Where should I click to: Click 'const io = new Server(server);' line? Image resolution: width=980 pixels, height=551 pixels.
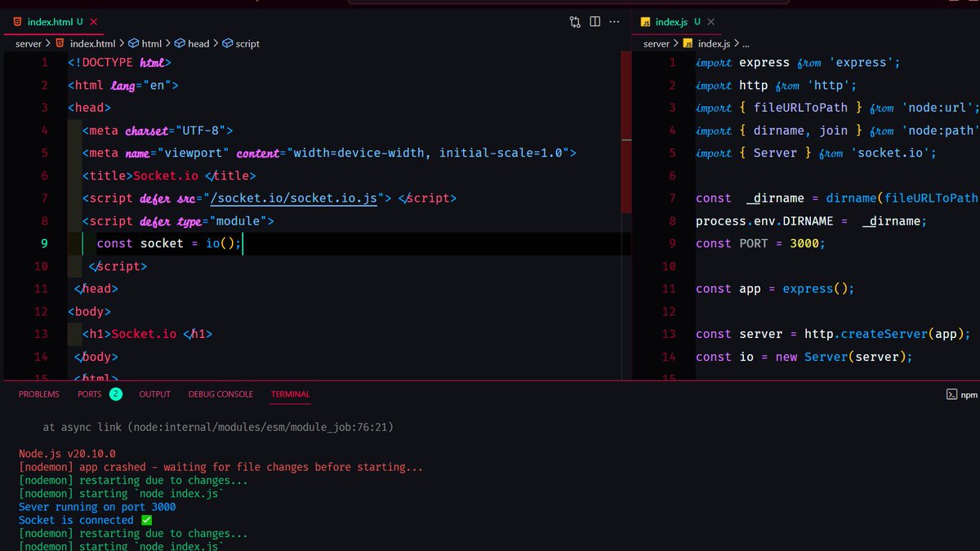point(804,357)
